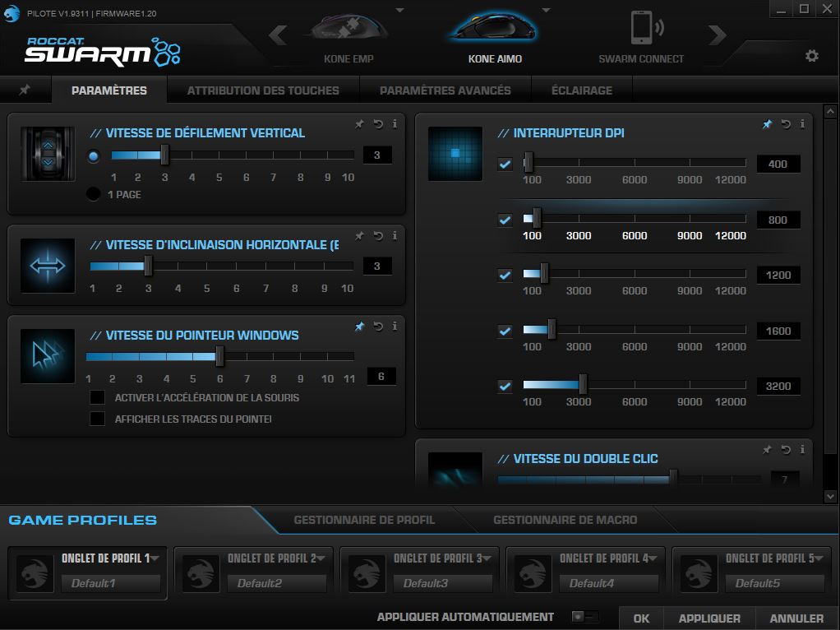Switch to Attribution des touches tab
Image resolution: width=840 pixels, height=630 pixels.
(263, 90)
